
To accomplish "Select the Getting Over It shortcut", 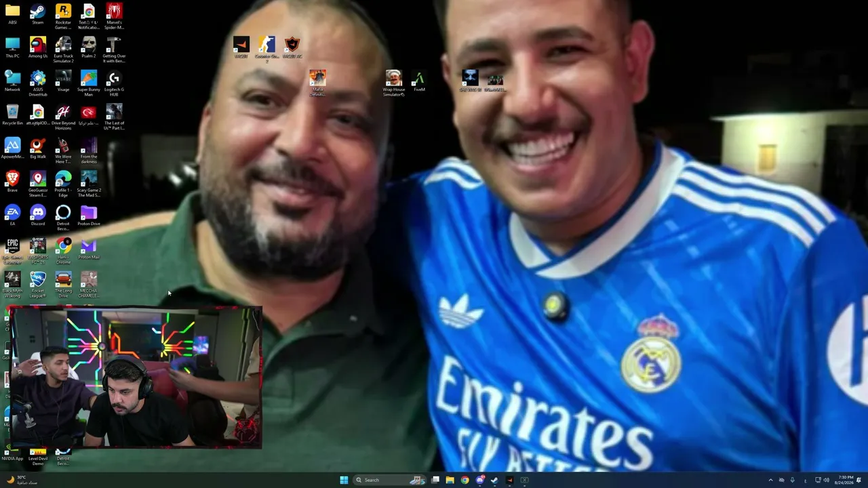I will click(x=114, y=49).
